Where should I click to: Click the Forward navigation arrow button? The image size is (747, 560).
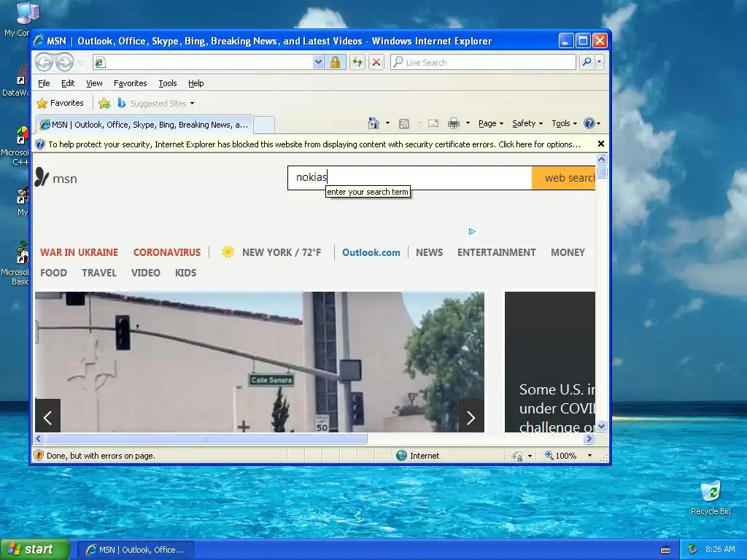pyautogui.click(x=64, y=63)
